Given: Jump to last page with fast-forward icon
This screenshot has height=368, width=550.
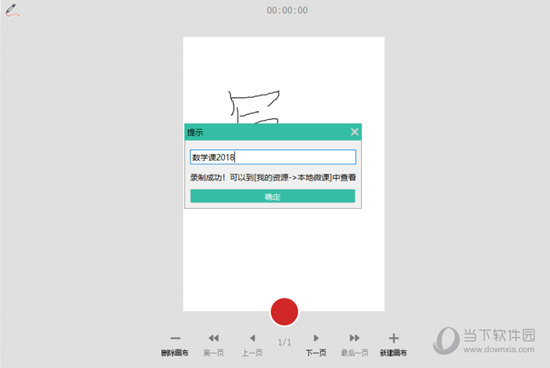Looking at the screenshot, I should pyautogui.click(x=355, y=338).
